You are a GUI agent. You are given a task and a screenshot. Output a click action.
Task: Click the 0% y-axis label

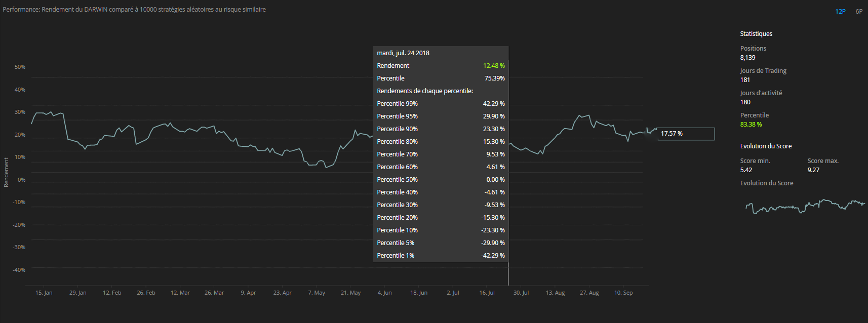21,180
